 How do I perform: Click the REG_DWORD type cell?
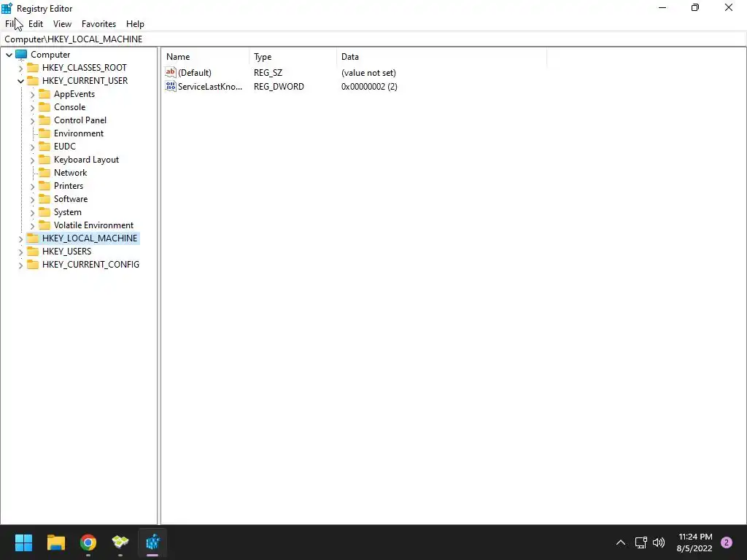(279, 87)
